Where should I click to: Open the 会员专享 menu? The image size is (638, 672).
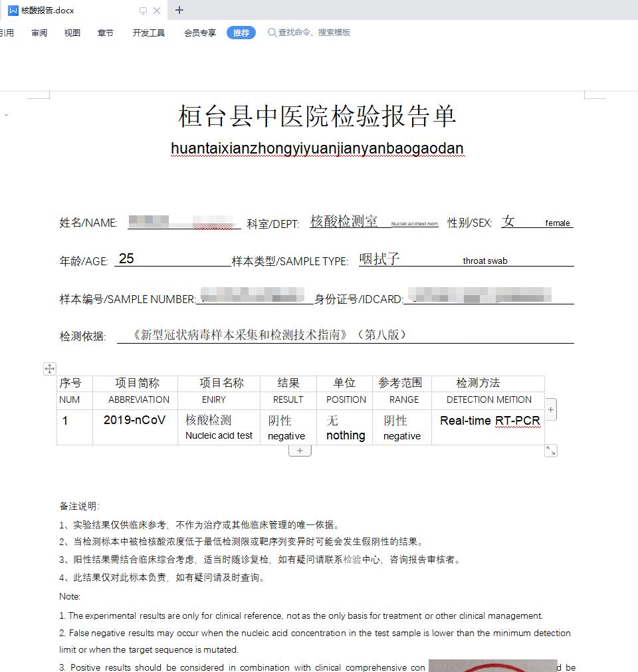(199, 33)
